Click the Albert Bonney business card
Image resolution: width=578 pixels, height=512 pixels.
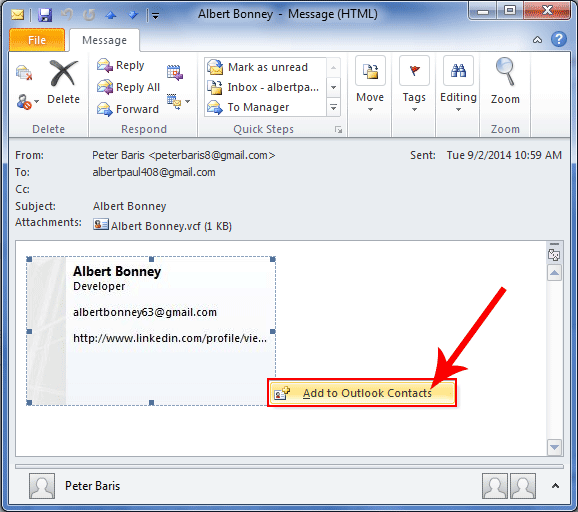click(x=151, y=331)
